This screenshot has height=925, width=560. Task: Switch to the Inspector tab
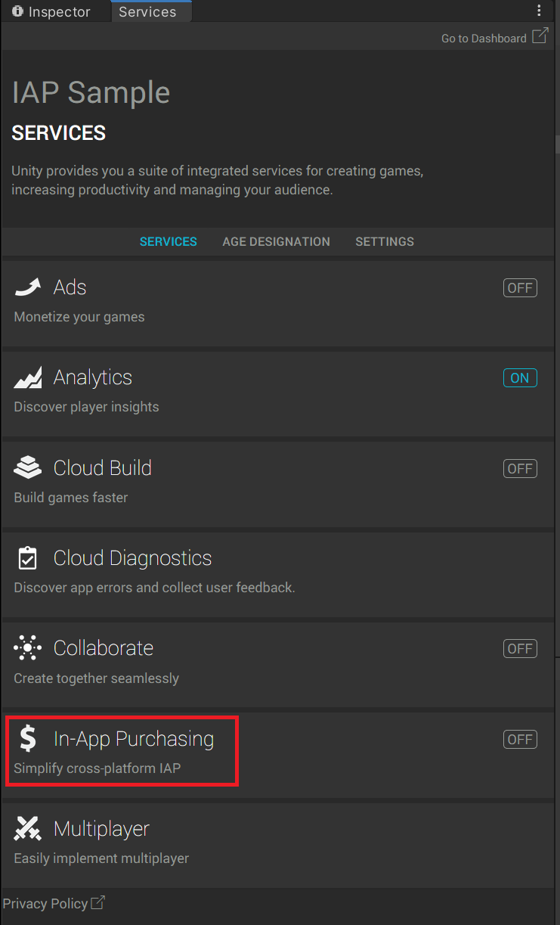click(51, 12)
